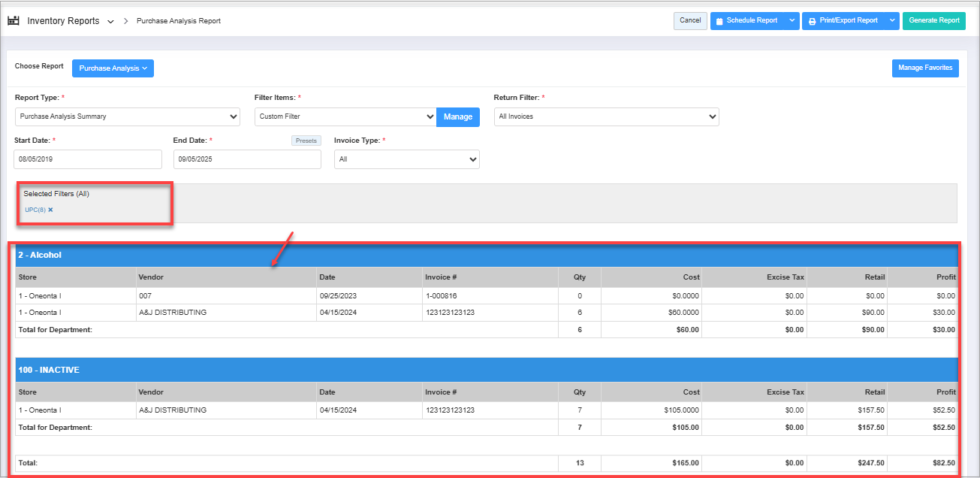Click the End Date input field

coord(247,159)
